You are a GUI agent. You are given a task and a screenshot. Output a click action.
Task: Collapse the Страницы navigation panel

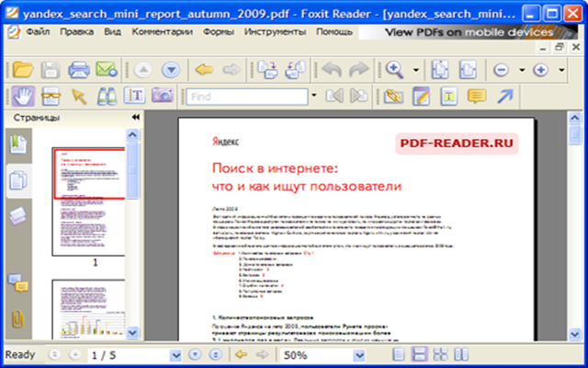click(x=136, y=118)
